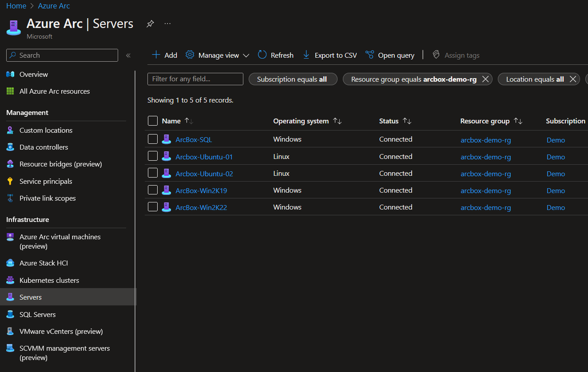Remove the Resource group filter with X
This screenshot has height=372, width=588.
(485, 79)
